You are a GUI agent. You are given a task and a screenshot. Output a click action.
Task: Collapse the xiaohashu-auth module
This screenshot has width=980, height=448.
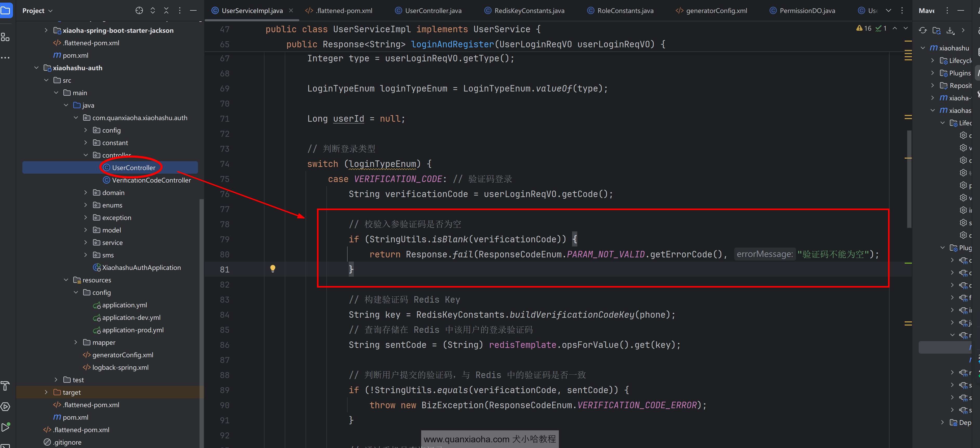click(37, 68)
